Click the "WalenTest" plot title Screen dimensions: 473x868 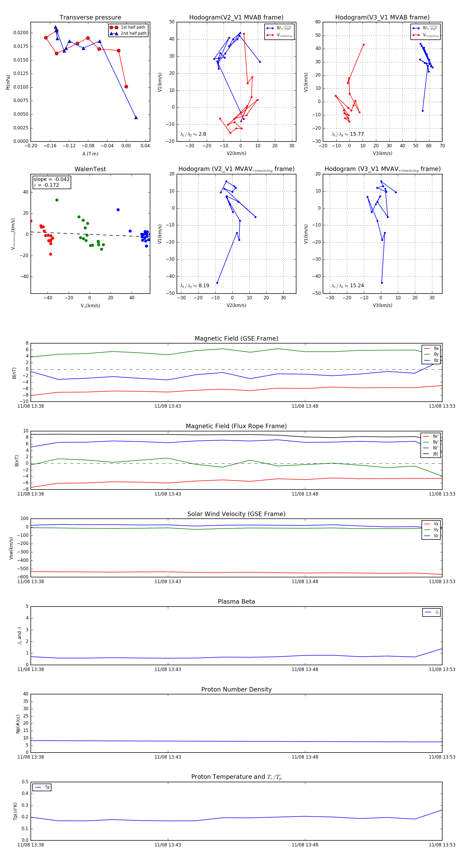90,169
